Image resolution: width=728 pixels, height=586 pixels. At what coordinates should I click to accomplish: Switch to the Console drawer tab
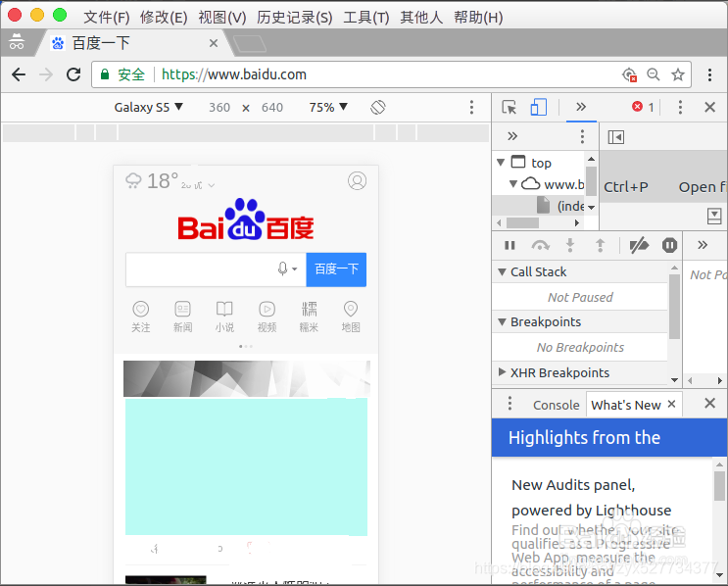[557, 405]
